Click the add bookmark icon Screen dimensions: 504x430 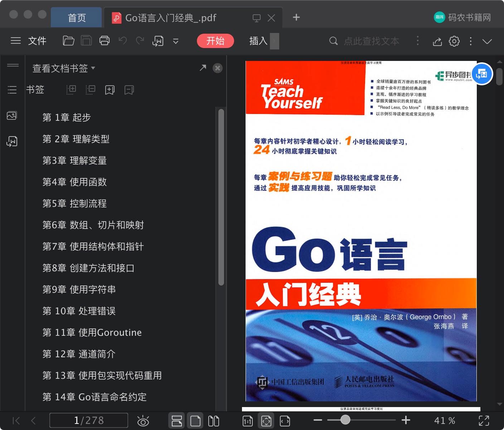pyautogui.click(x=110, y=90)
